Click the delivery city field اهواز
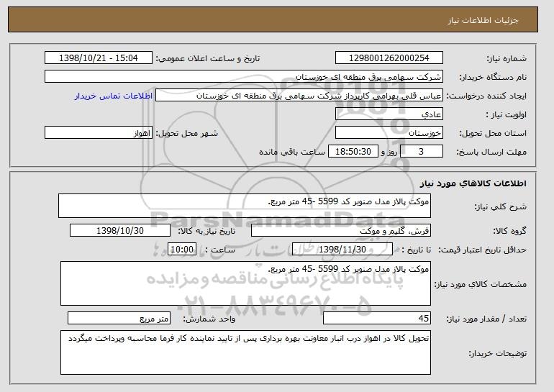554x392 pixels. click(99, 133)
